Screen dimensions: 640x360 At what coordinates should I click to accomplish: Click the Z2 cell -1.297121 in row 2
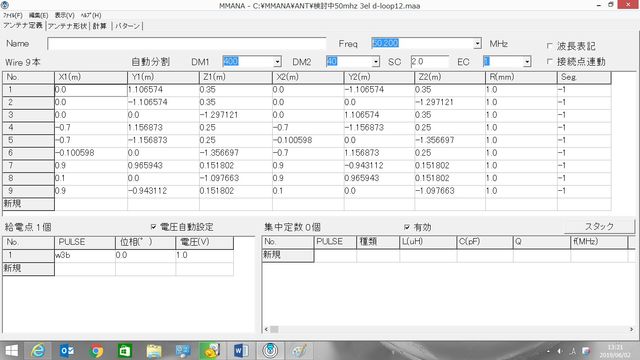449,102
